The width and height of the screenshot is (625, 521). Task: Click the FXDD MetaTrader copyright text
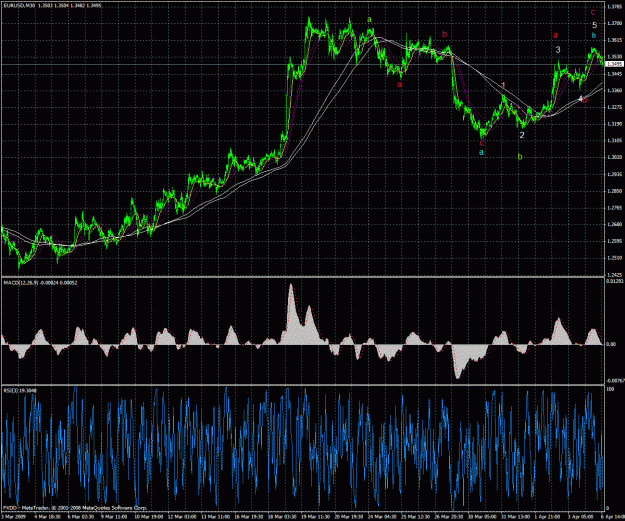point(75,508)
